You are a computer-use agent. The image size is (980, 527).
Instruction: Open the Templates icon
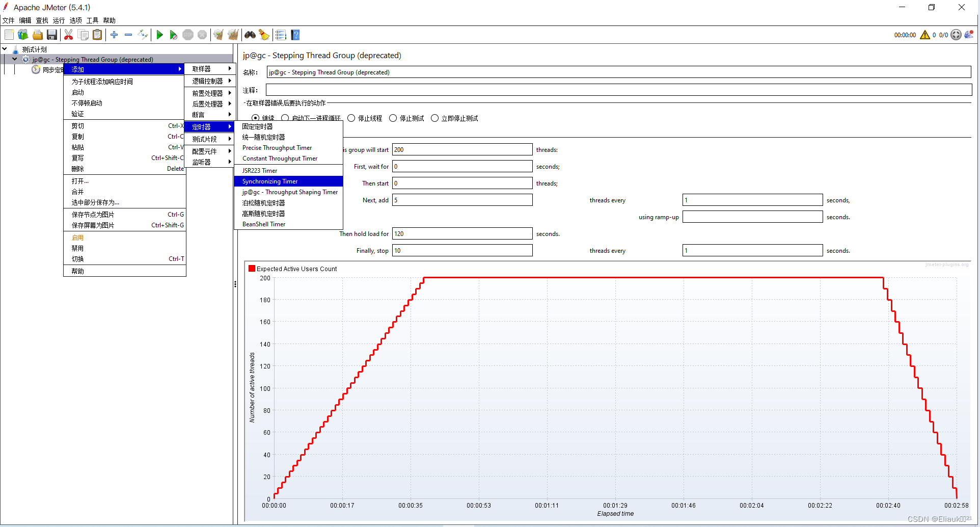tap(23, 35)
